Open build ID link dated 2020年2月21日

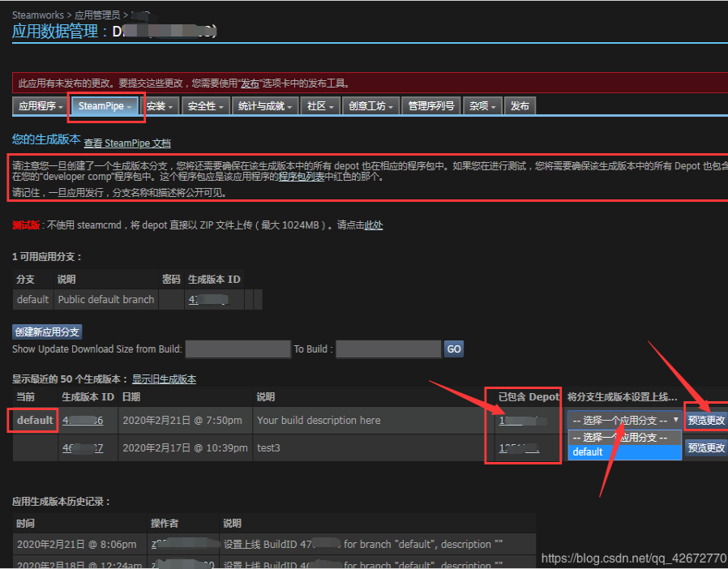[83, 421]
